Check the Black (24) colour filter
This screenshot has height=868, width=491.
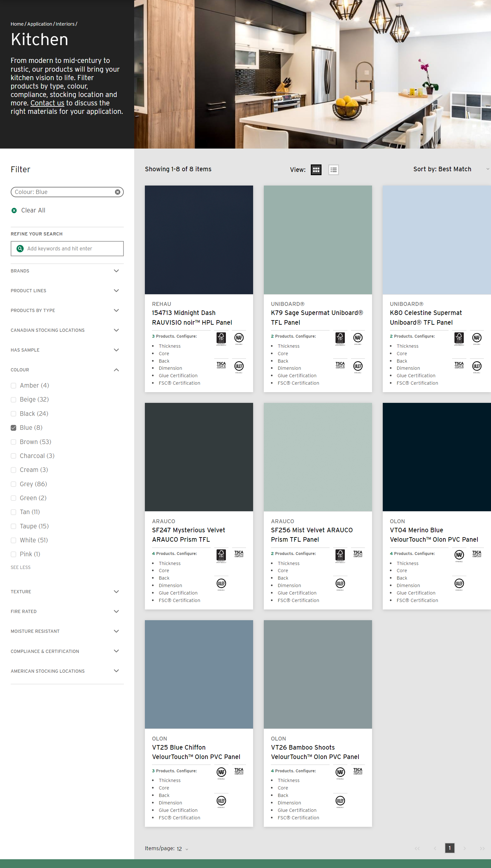[x=14, y=414]
